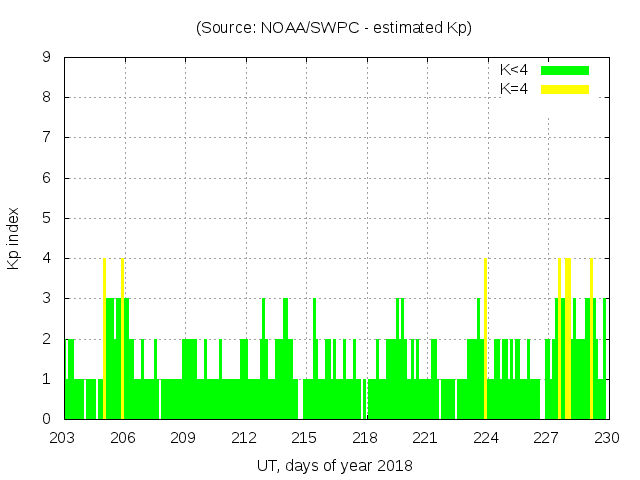Click x-axis tick label 230
The image size is (640, 480).
tap(607, 437)
